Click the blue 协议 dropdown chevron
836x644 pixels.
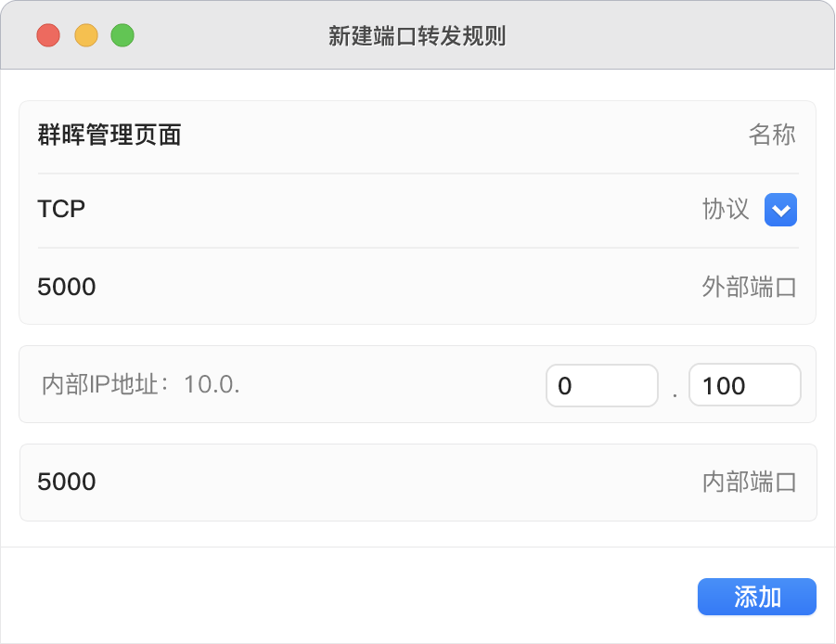pos(780,211)
